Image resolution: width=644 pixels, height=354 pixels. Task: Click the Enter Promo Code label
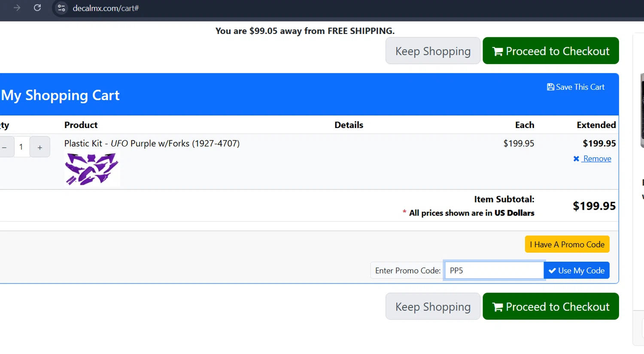pos(408,271)
